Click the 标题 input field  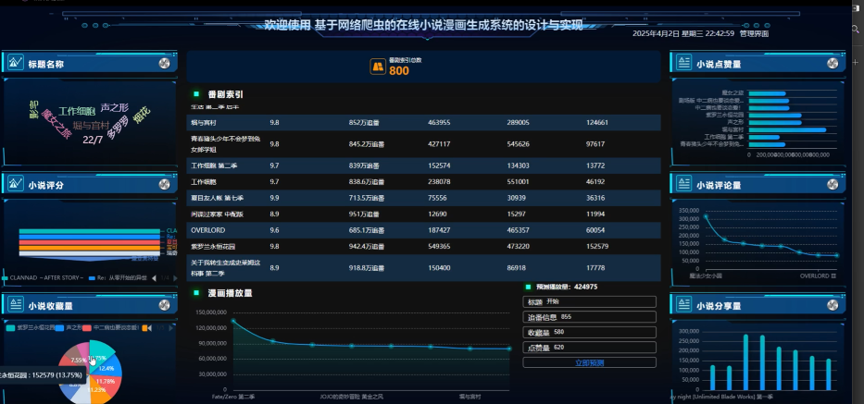coord(589,301)
